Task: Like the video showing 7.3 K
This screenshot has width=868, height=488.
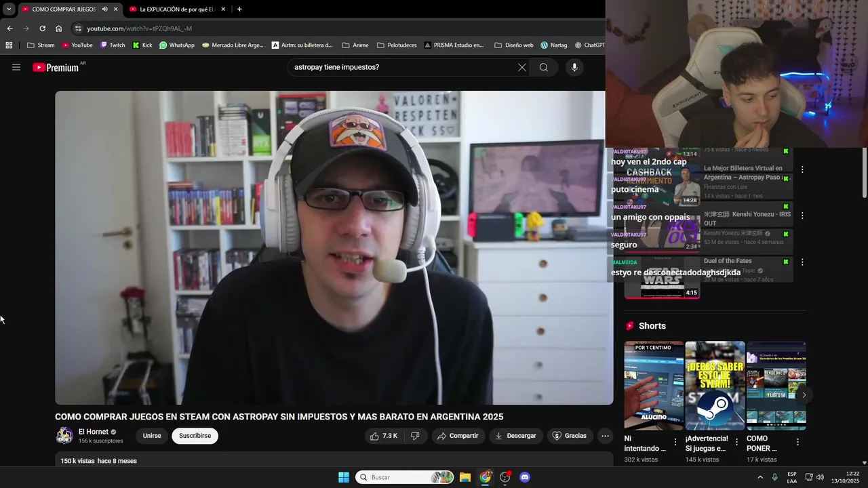Action: [x=384, y=436]
